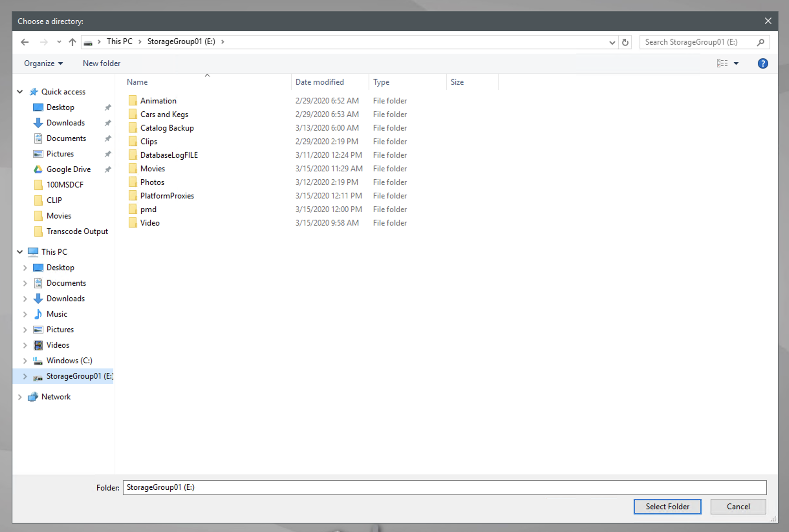The width and height of the screenshot is (789, 532).
Task: Select the Video folder
Action: tap(150, 223)
